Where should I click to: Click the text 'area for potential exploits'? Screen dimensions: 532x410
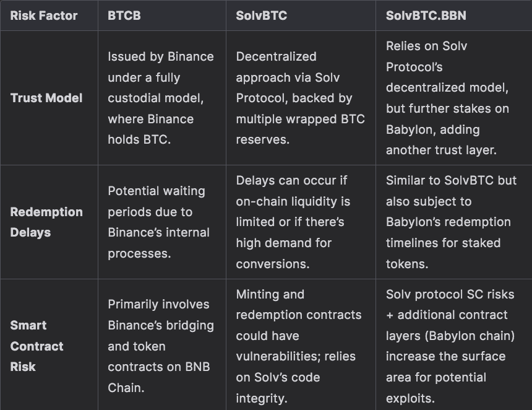[436, 387]
